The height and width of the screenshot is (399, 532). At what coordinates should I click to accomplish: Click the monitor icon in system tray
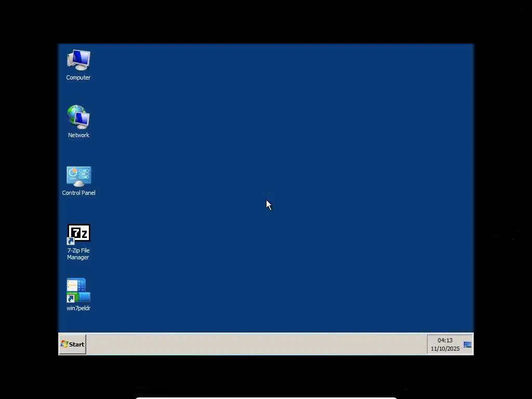[x=467, y=345]
